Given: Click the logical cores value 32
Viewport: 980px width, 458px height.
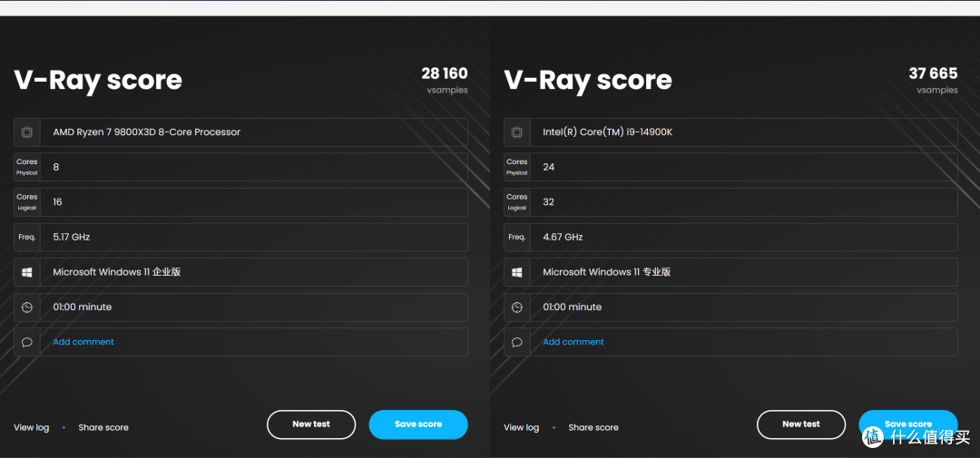Looking at the screenshot, I should (x=549, y=202).
